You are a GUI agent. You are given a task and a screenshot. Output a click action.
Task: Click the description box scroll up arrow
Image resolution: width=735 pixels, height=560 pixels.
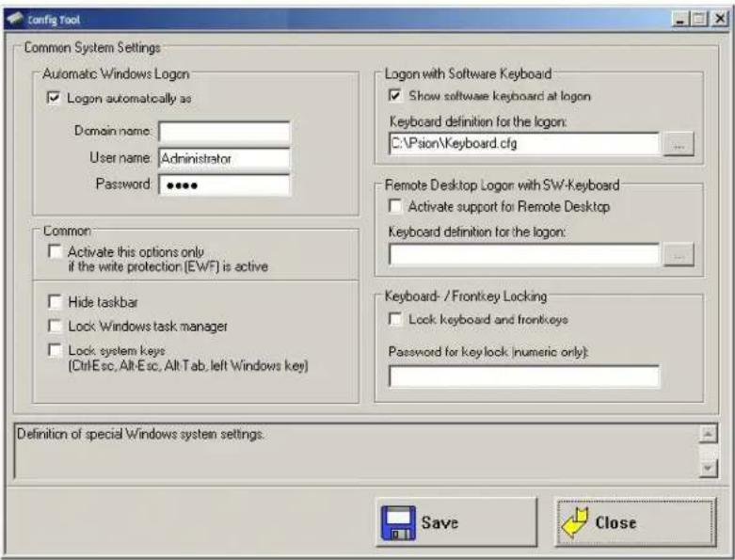tap(709, 434)
